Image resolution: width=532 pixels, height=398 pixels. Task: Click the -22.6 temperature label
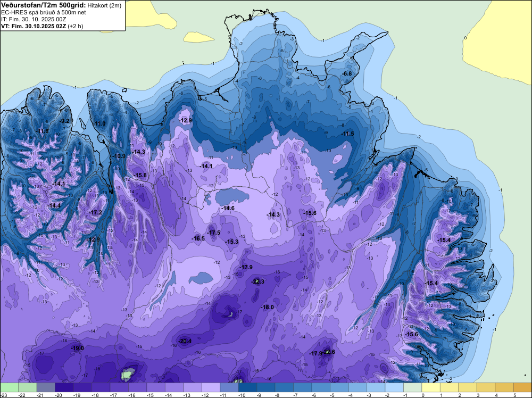(x=329, y=352)
